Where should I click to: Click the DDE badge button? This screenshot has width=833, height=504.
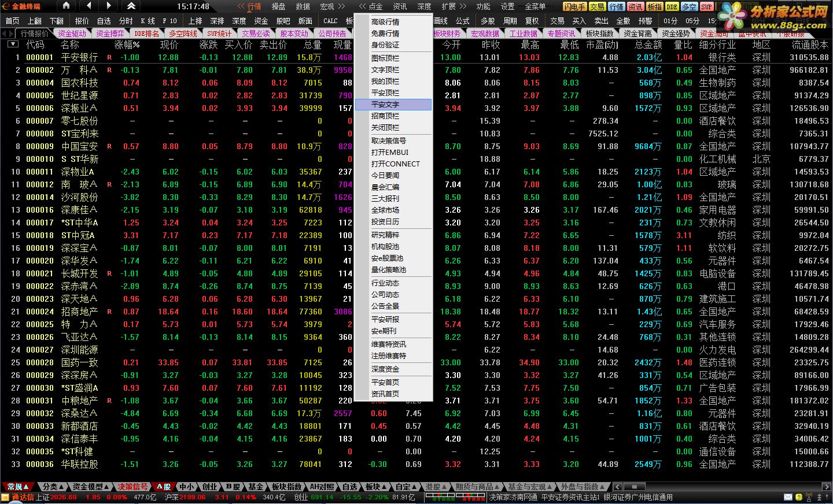point(672,6)
